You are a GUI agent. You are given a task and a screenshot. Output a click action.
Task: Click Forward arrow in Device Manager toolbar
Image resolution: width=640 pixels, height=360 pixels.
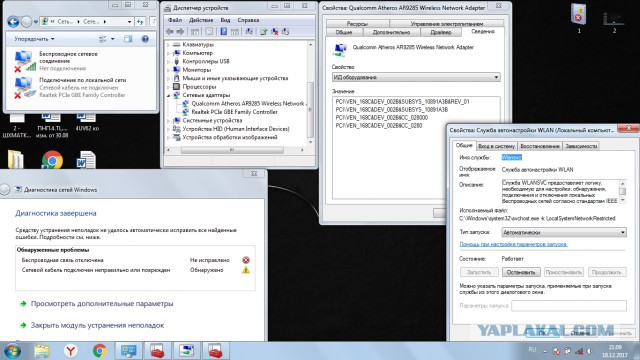180,31
